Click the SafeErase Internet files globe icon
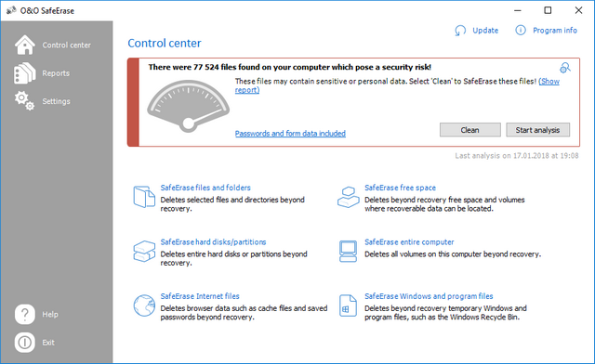 [x=144, y=305]
